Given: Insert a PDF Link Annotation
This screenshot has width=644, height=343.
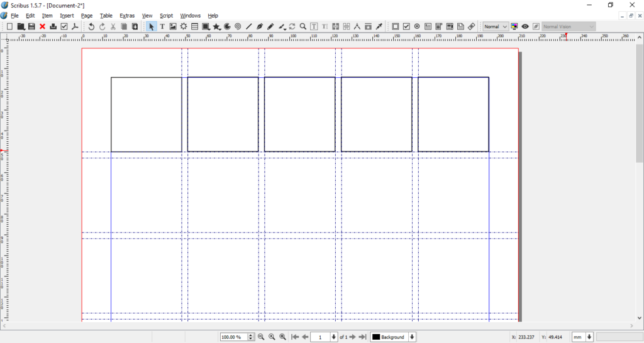Looking at the screenshot, I should pyautogui.click(x=472, y=26).
